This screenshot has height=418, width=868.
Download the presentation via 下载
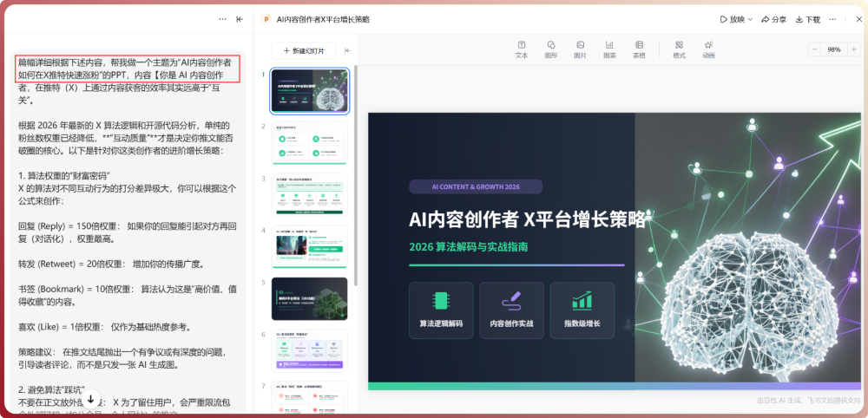click(807, 19)
